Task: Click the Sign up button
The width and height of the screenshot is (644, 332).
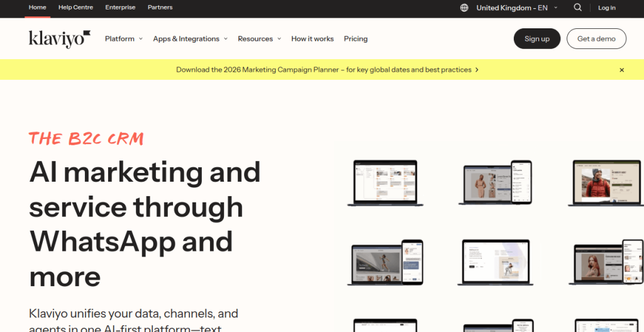Action: click(537, 38)
